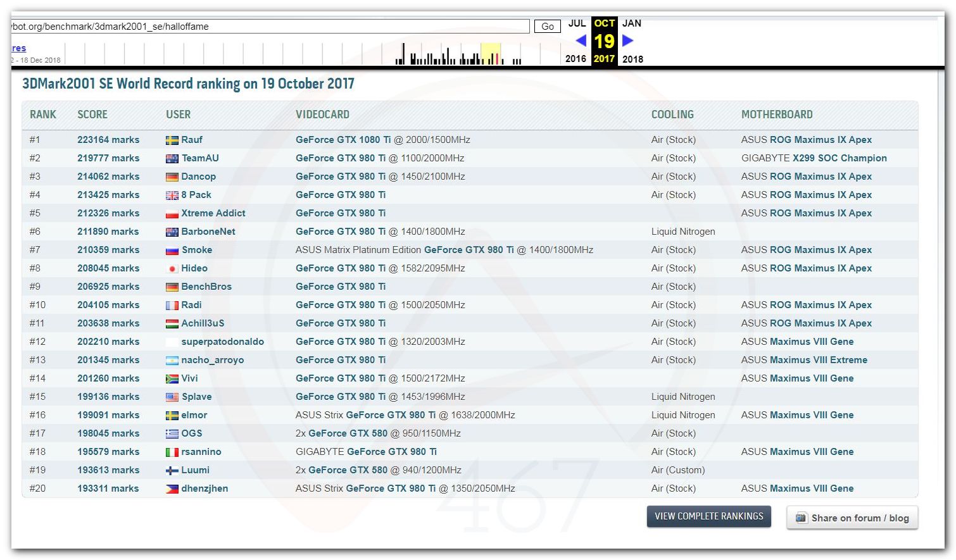
Task: Click the Poland flag beside Xtreme Addict
Action: click(x=172, y=214)
